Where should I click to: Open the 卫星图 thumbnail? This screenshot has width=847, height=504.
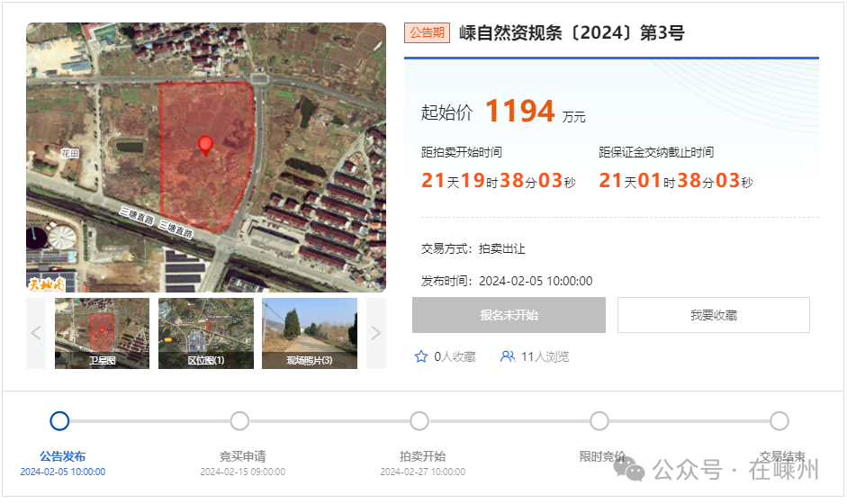coord(102,333)
